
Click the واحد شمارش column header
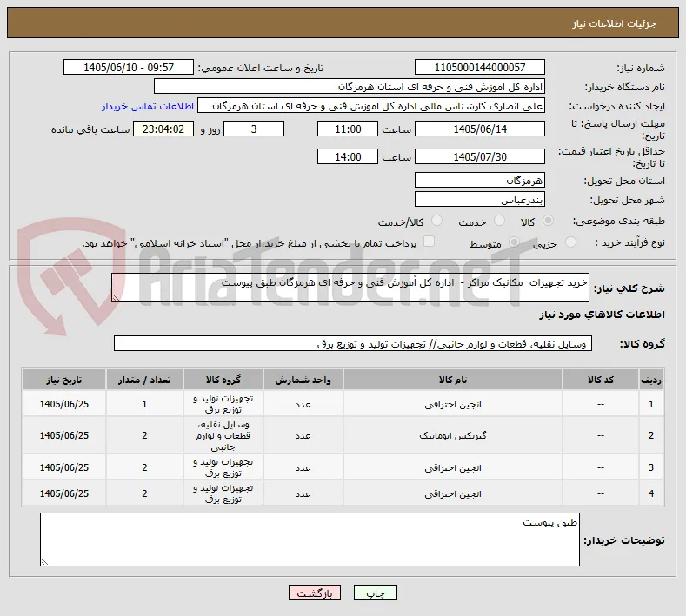[303, 380]
